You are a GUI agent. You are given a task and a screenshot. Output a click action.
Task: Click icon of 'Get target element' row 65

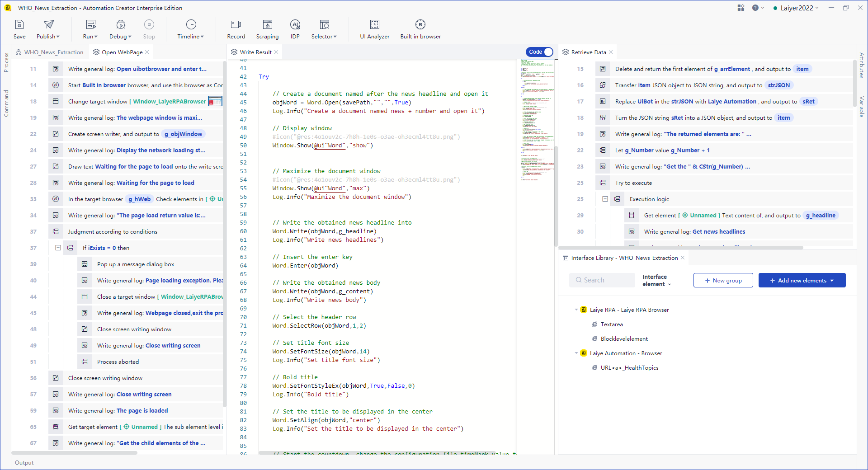pyautogui.click(x=56, y=427)
